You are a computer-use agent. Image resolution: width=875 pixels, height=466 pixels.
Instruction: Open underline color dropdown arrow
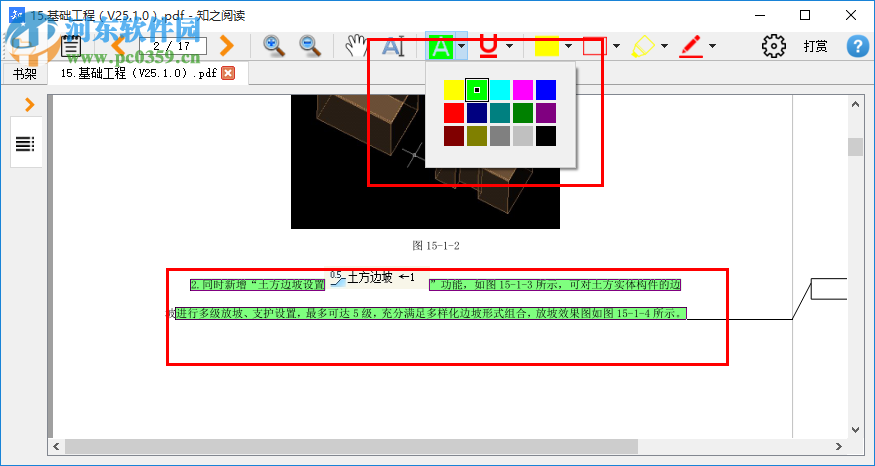509,46
